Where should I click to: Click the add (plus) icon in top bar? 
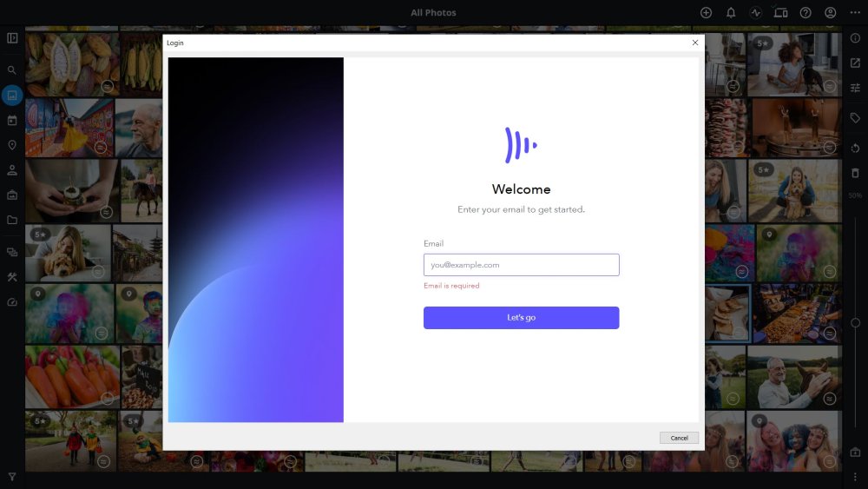(706, 13)
